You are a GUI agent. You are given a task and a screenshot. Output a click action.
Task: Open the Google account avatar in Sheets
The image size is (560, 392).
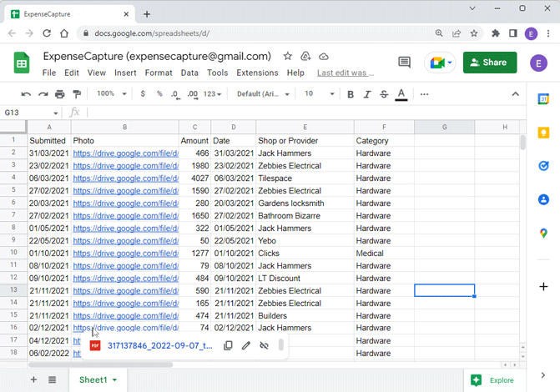click(x=538, y=63)
